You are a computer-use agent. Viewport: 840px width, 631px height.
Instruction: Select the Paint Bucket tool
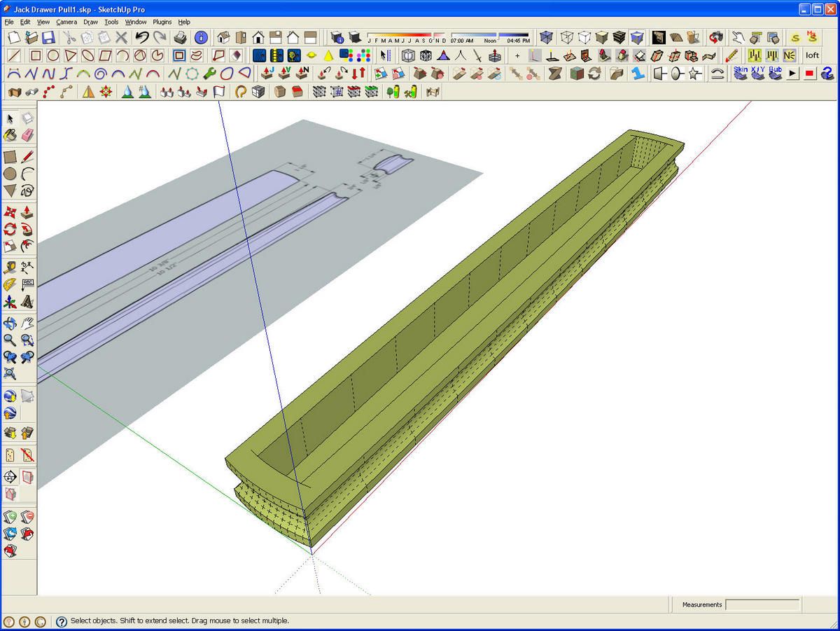10,134
